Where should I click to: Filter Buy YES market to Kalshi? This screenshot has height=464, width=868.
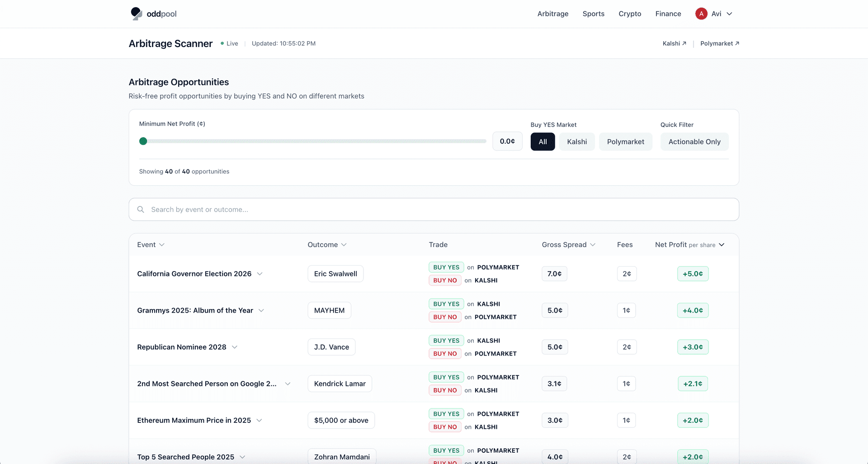(x=577, y=142)
